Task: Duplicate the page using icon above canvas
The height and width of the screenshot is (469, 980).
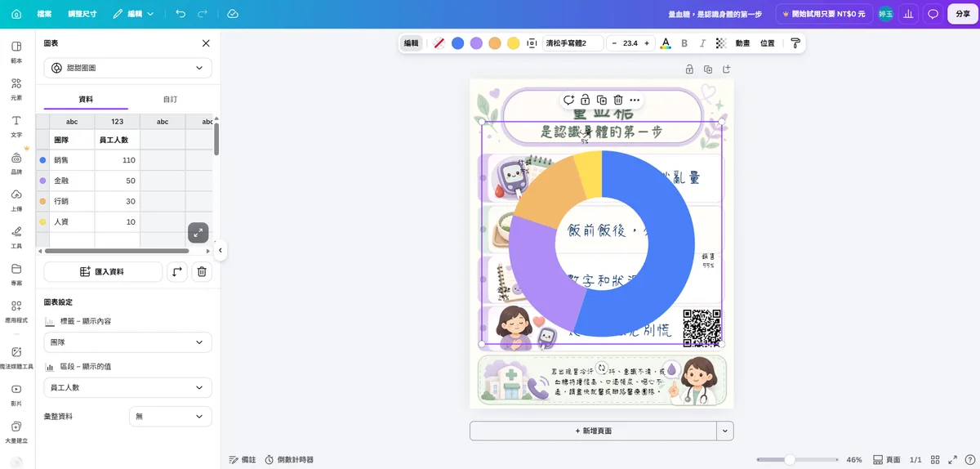Action: (x=708, y=69)
